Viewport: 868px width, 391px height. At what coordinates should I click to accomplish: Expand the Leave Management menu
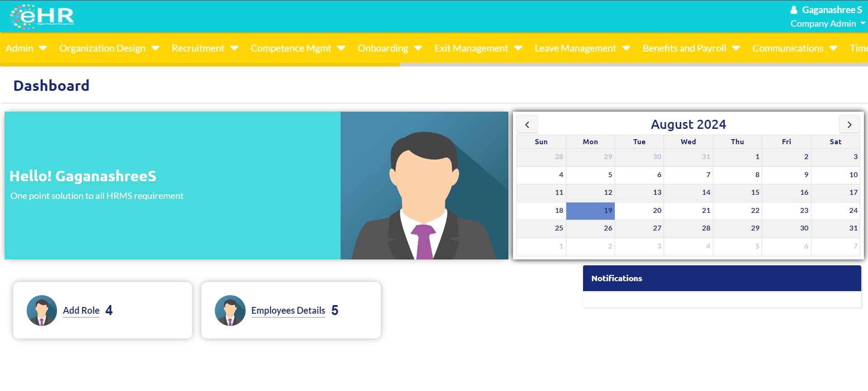pos(582,48)
